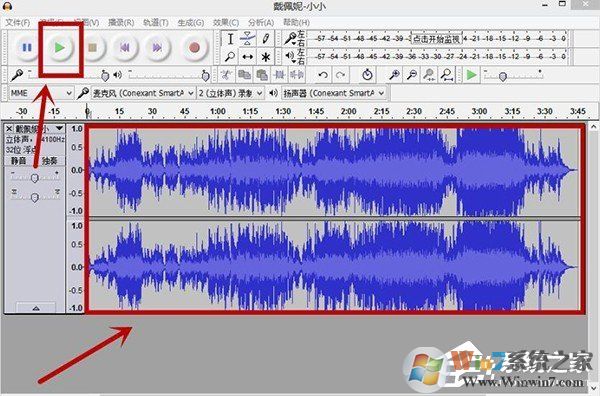Click the copy icon in edit toolbar
The width and height of the screenshot is (600, 396).
(244, 75)
